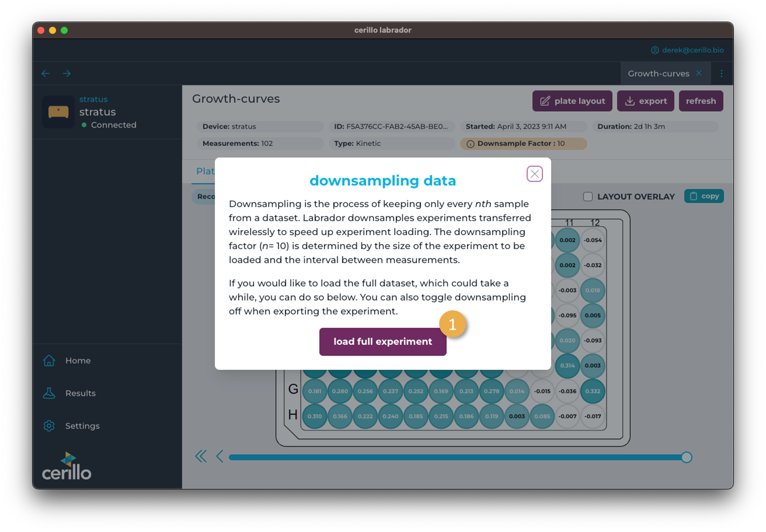Screen dimensions: 766x532
Task: Open Settings via the gear icon
Action: [x=49, y=426]
